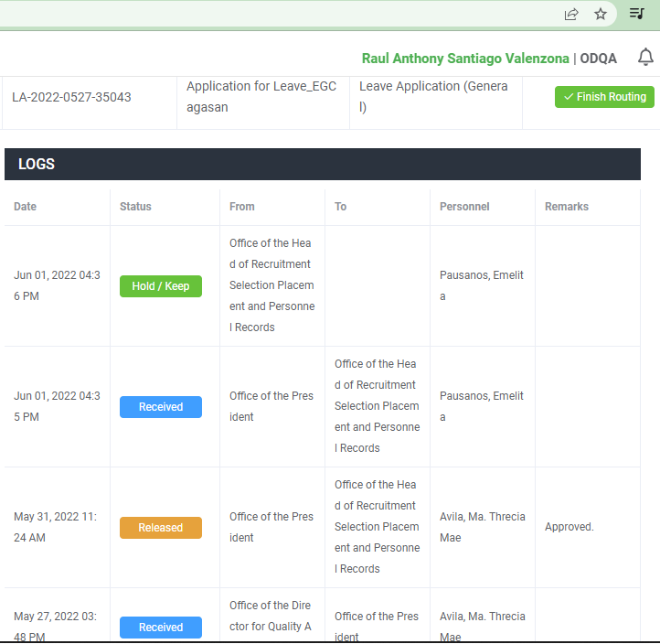Image resolution: width=660 pixels, height=644 pixels.
Task: Click the Received badge for May 27 entry
Action: pos(161,628)
